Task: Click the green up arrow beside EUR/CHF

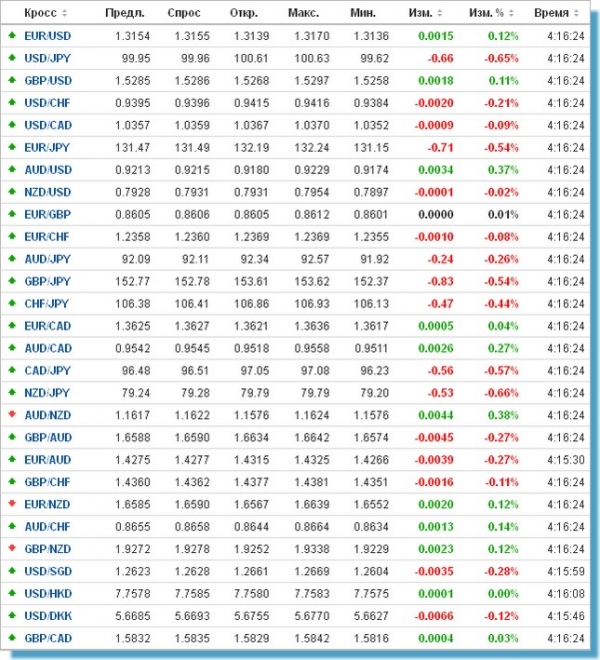Action: [x=12, y=236]
